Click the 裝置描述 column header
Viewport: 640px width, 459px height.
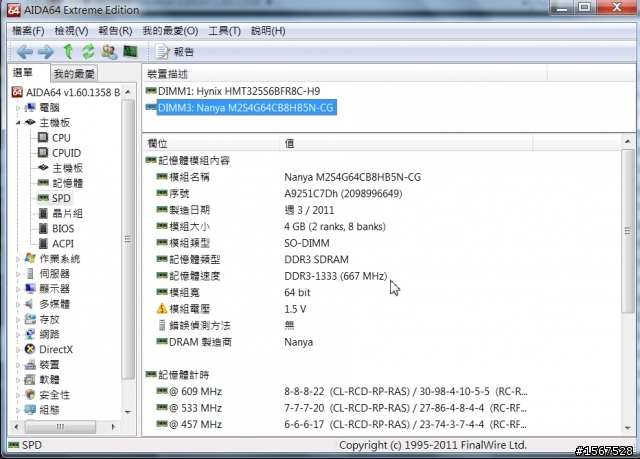coord(345,74)
